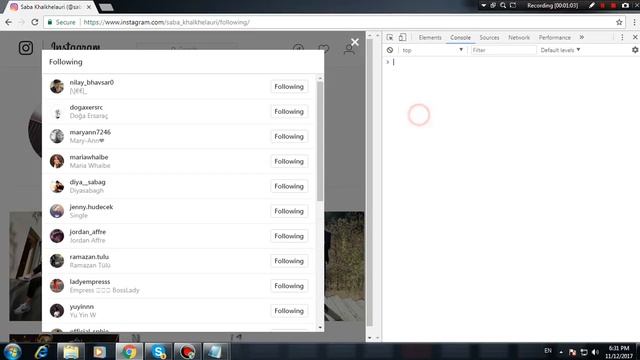
Task: Switch to the Performance tab
Action: (554, 38)
